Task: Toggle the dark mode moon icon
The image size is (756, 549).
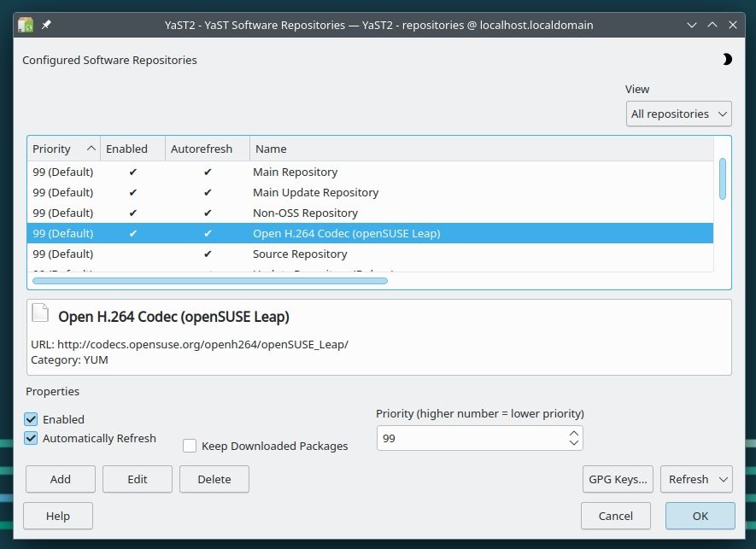Action: (726, 60)
